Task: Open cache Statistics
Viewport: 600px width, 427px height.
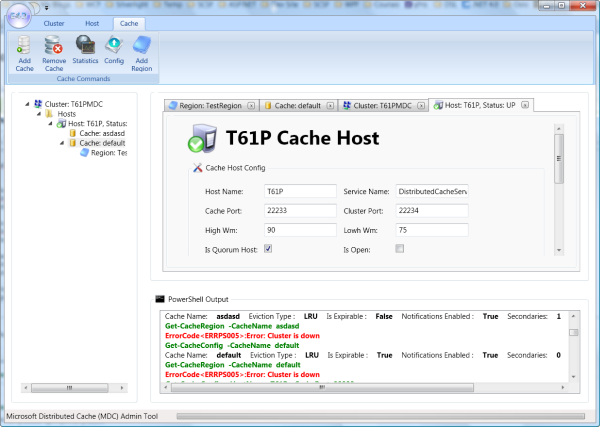Action: (x=85, y=49)
